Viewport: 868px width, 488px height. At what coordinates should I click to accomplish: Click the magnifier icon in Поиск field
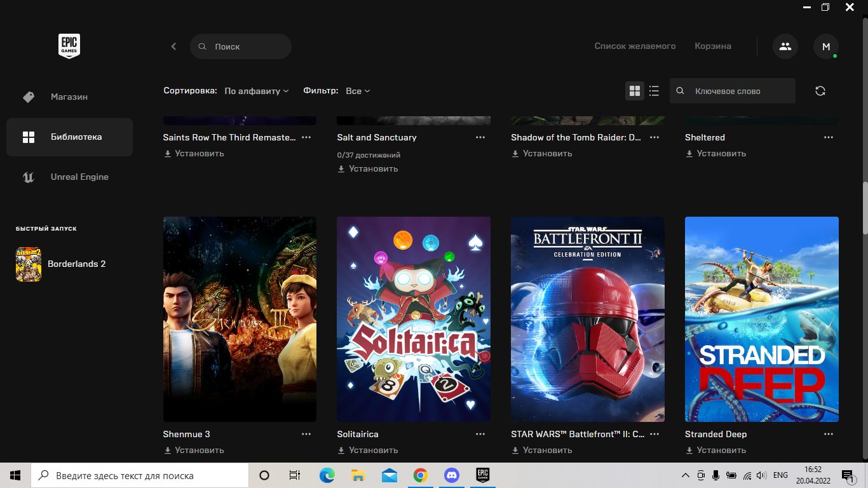click(203, 46)
